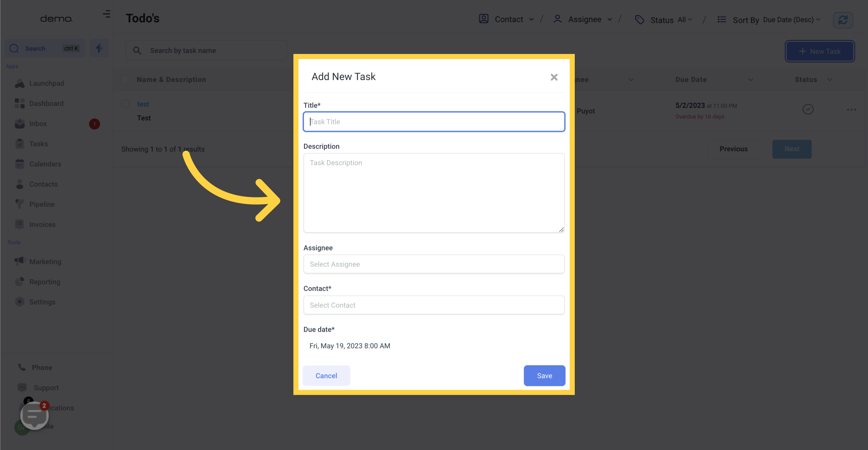Click Cancel to dismiss new task
The height and width of the screenshot is (450, 868).
pyautogui.click(x=326, y=375)
